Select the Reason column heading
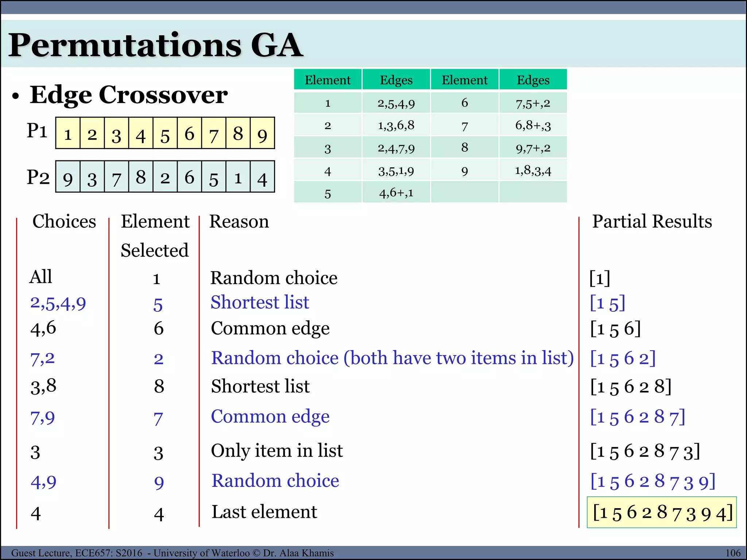 (x=239, y=221)
